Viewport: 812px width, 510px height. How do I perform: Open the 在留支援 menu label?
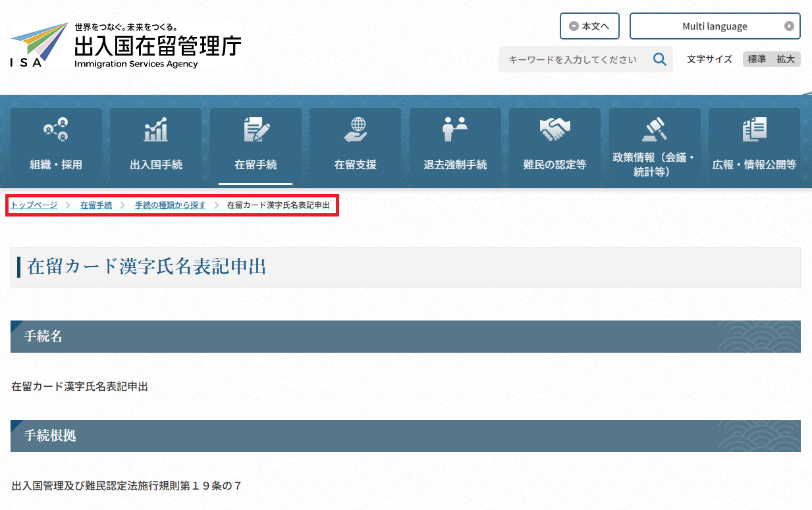[356, 165]
